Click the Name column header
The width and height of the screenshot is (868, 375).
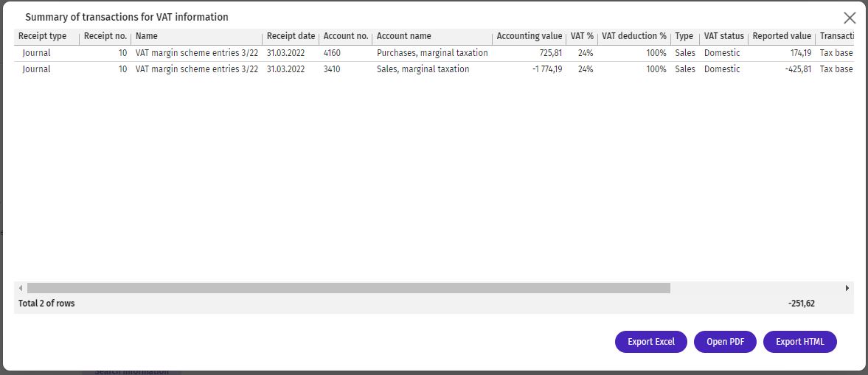point(146,36)
